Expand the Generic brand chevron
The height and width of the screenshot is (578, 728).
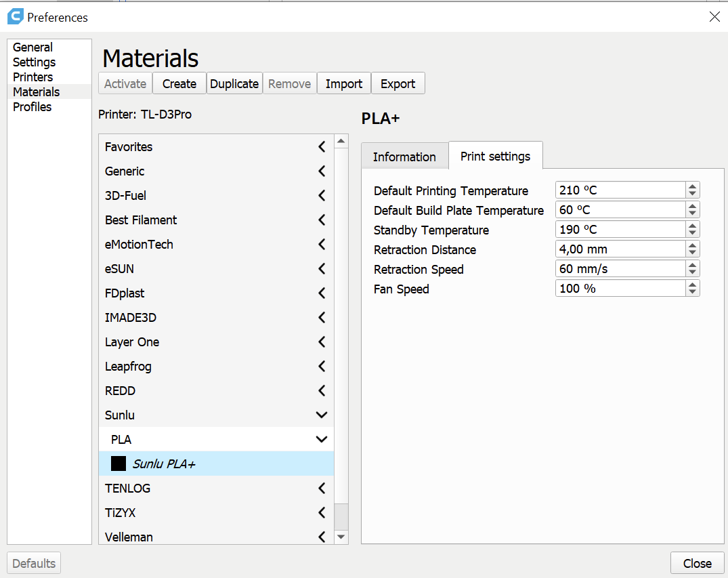pos(322,171)
